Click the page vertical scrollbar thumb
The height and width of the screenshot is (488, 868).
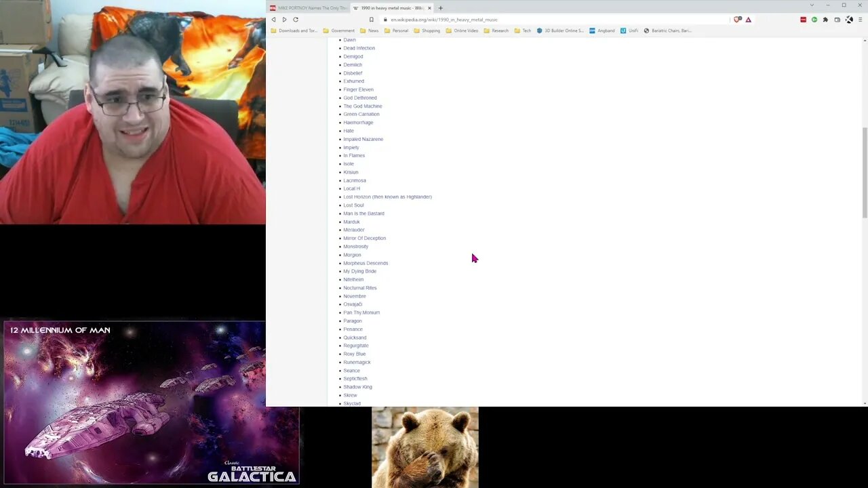tap(864, 172)
